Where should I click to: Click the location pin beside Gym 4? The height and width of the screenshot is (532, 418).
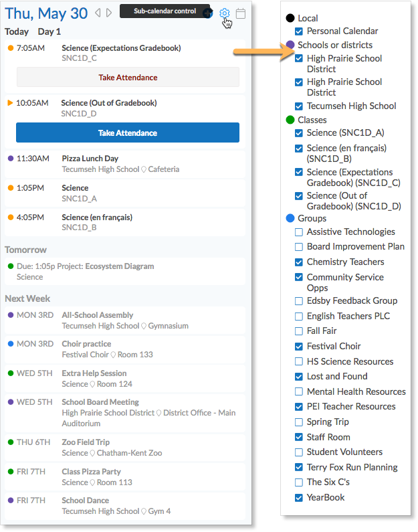pyautogui.click(x=144, y=511)
